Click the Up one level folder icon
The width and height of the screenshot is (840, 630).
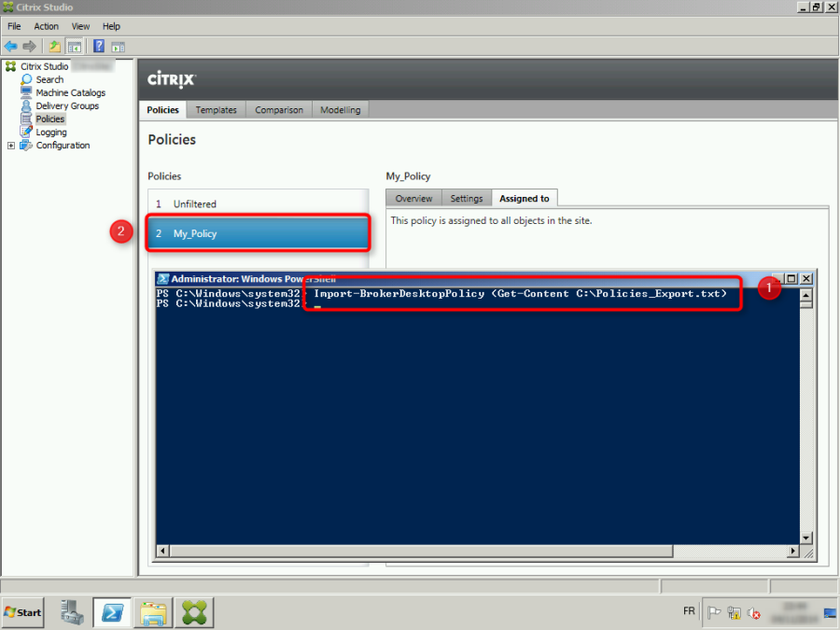(55, 47)
